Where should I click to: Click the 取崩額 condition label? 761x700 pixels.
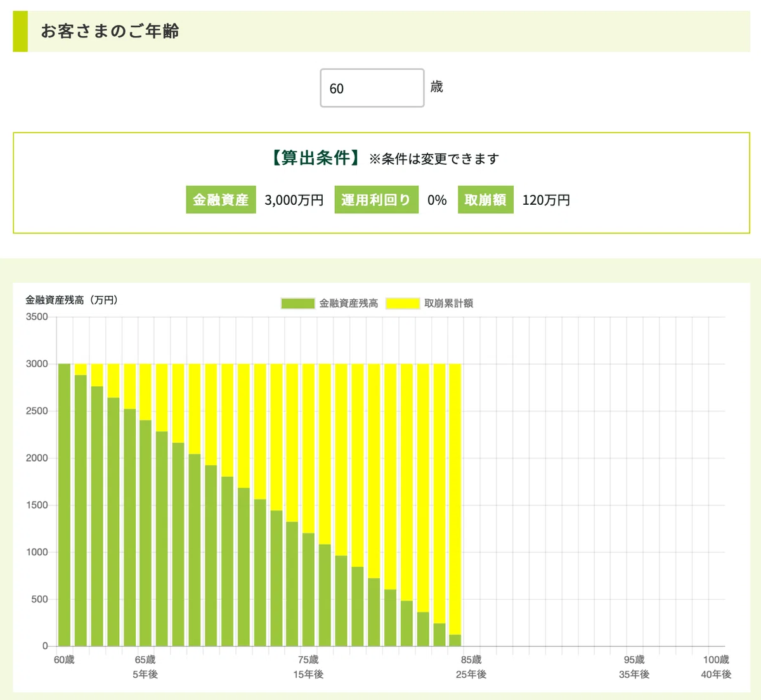(485, 200)
